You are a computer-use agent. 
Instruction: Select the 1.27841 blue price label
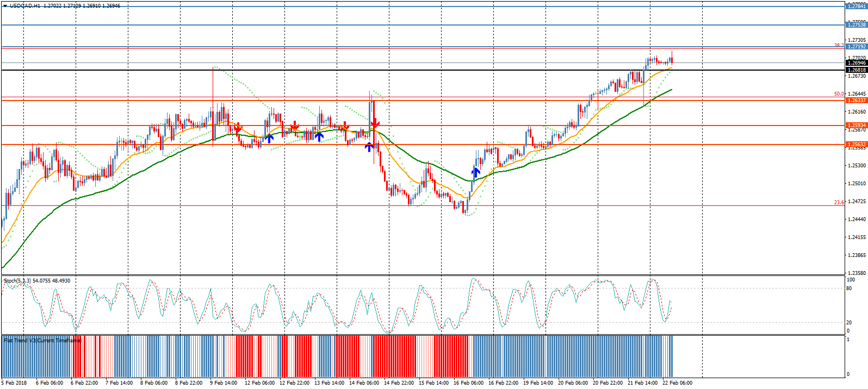[x=856, y=7]
